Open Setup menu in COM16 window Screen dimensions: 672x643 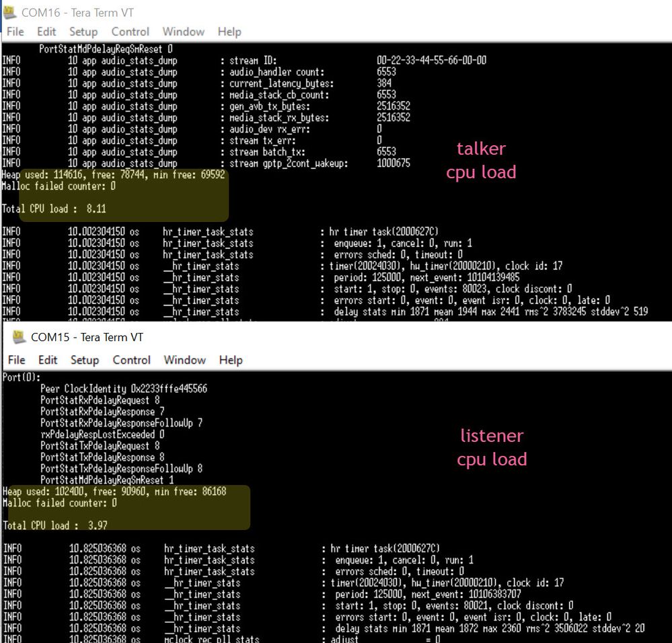[83, 32]
